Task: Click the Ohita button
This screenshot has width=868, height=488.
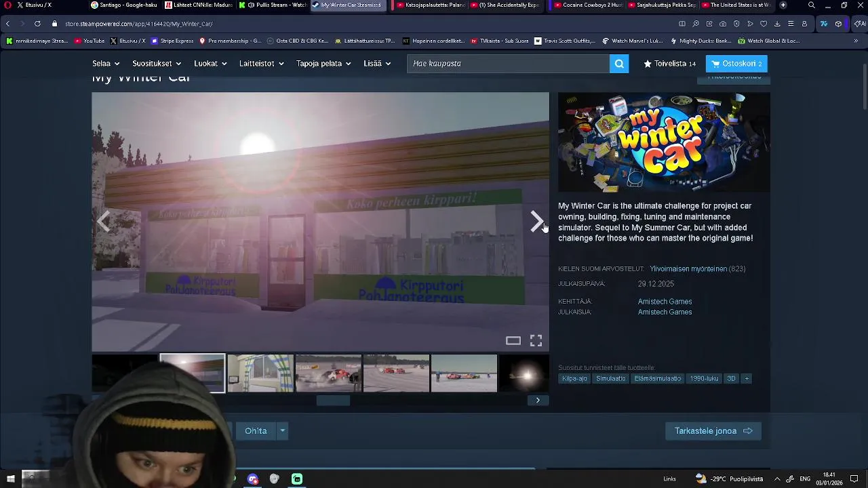Action: (x=256, y=431)
